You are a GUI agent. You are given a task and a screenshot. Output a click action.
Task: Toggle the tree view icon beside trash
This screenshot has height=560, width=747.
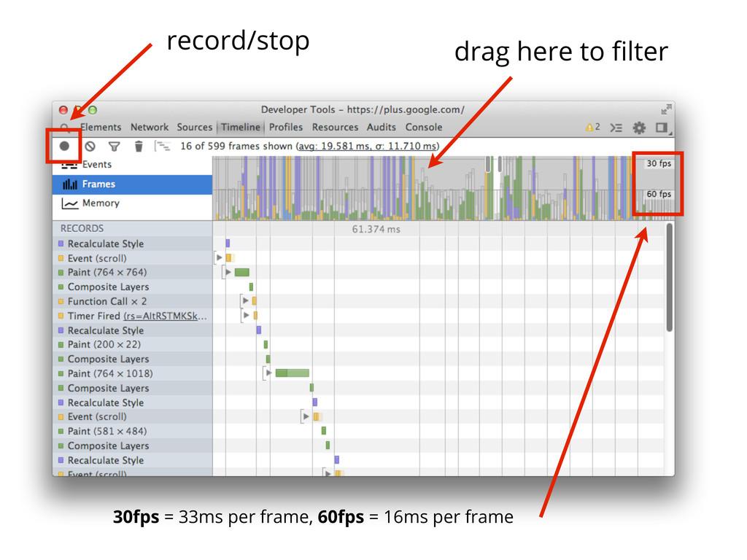click(x=163, y=146)
